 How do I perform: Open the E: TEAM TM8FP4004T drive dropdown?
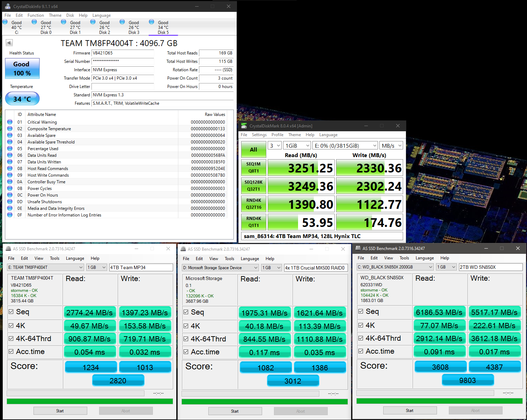46,267
